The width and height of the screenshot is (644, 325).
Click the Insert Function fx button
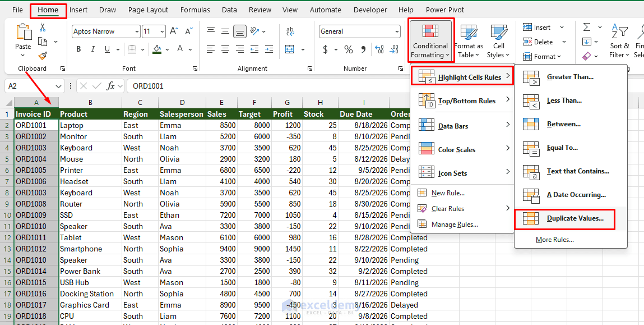coord(111,86)
